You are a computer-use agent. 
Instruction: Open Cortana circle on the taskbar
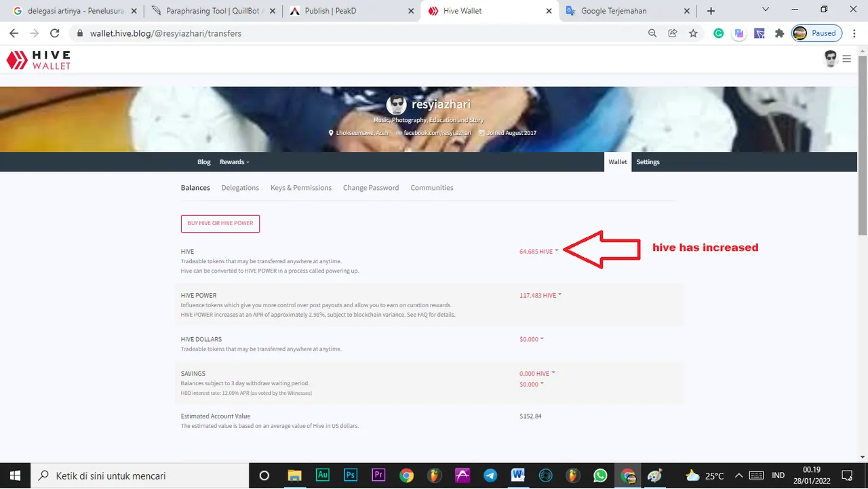pyautogui.click(x=264, y=475)
